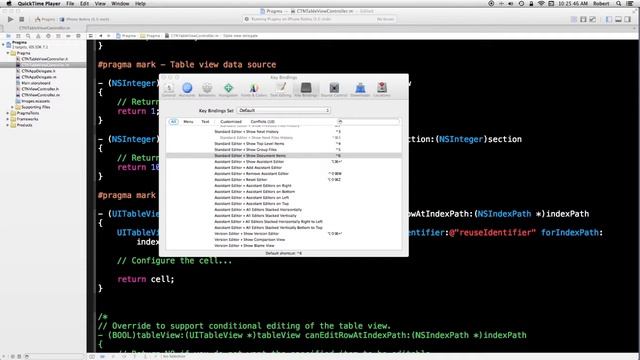The height and width of the screenshot is (360, 640).
Task: Show the Issue navigator
Action: 38,36
